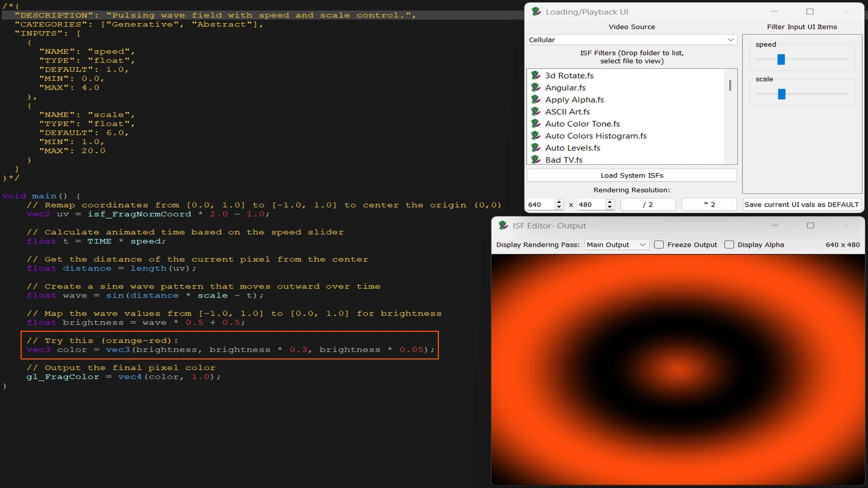868x488 pixels.
Task: Decrease rendering height with down stepper arrow
Action: (x=610, y=207)
